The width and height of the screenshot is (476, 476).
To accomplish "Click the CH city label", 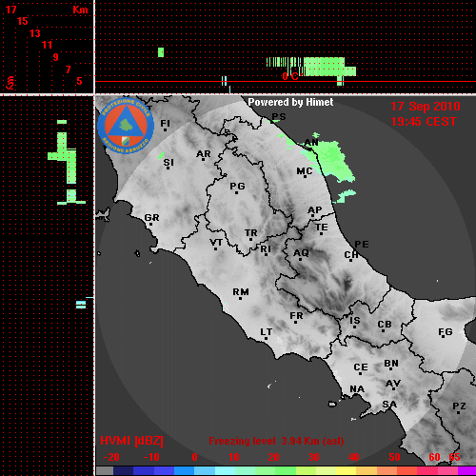I will 351,255.
